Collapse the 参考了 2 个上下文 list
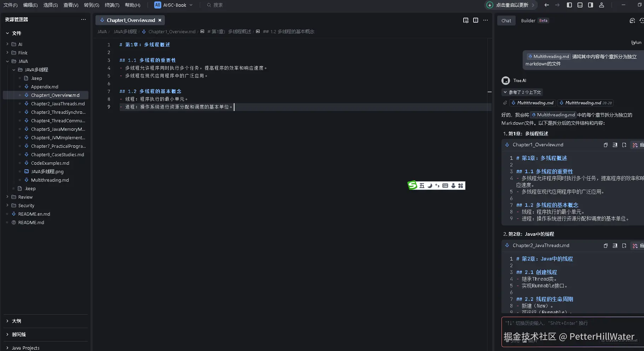The height and width of the screenshot is (351, 644). 522,92
